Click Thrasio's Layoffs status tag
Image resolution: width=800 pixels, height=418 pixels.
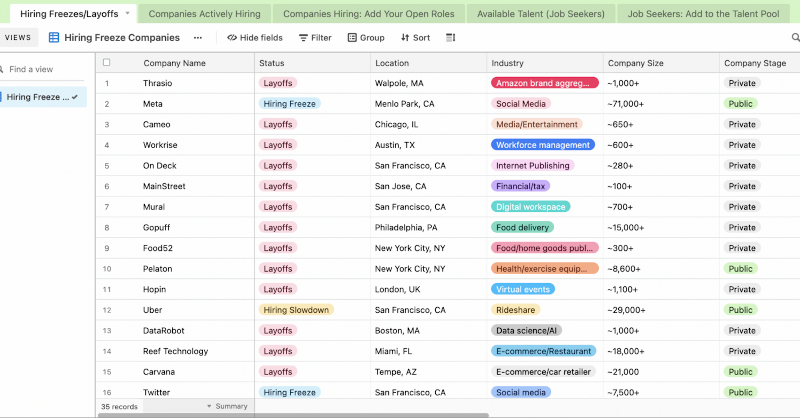click(278, 83)
